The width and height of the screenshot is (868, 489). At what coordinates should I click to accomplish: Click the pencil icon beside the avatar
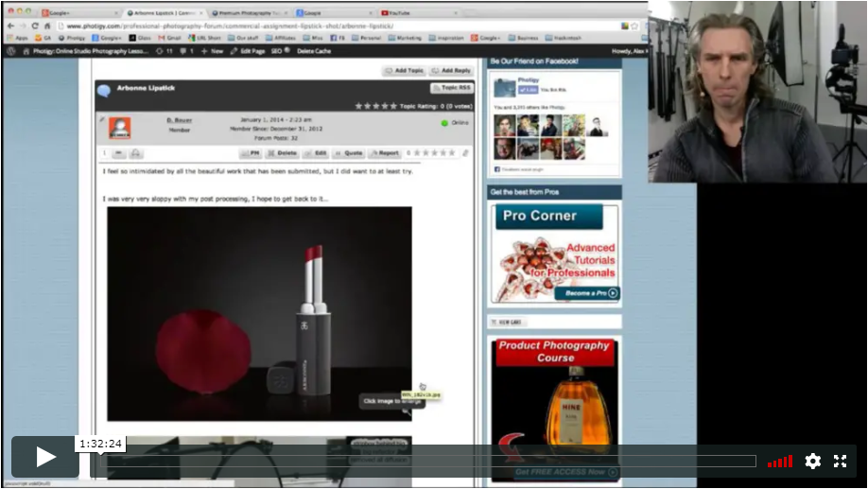[x=102, y=119]
